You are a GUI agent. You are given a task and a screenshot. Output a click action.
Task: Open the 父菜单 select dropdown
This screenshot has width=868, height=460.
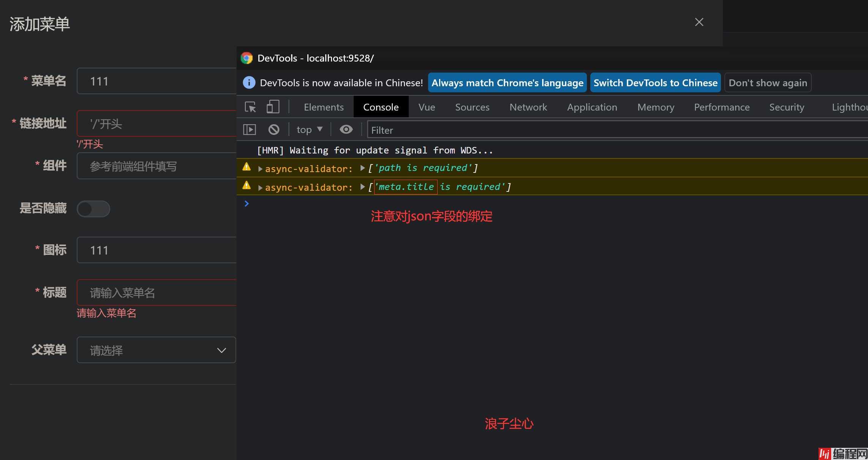pos(156,350)
